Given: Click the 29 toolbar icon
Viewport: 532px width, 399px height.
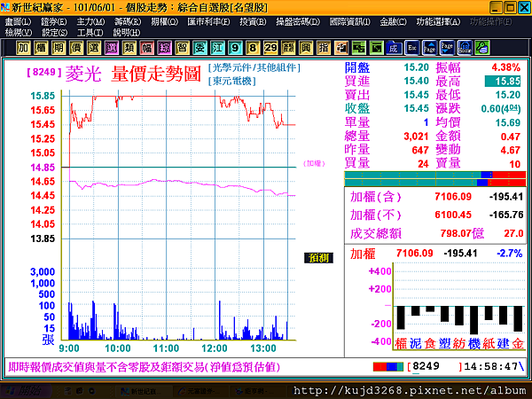Looking at the screenshot, I should click(270, 48).
